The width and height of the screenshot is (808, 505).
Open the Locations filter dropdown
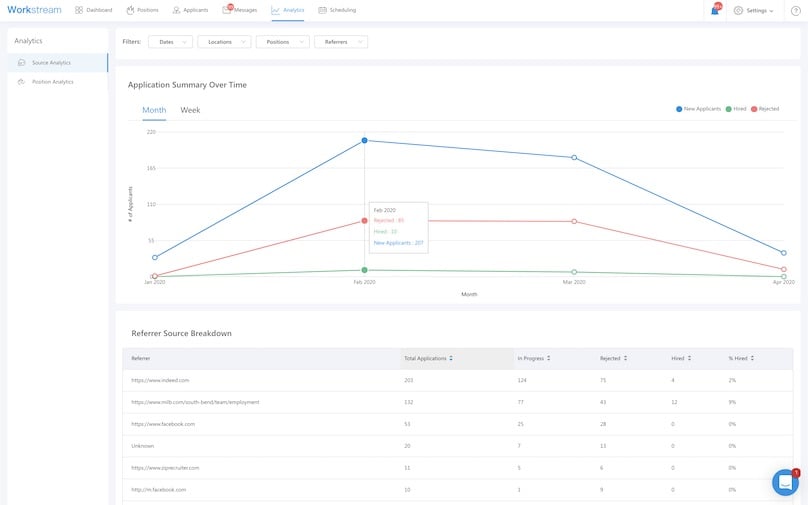(x=224, y=42)
